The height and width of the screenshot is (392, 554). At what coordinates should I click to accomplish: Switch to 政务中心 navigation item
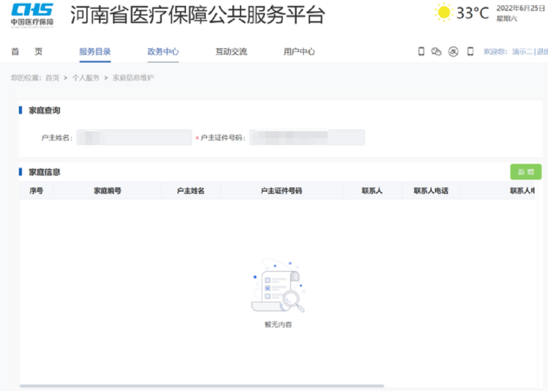pos(163,52)
